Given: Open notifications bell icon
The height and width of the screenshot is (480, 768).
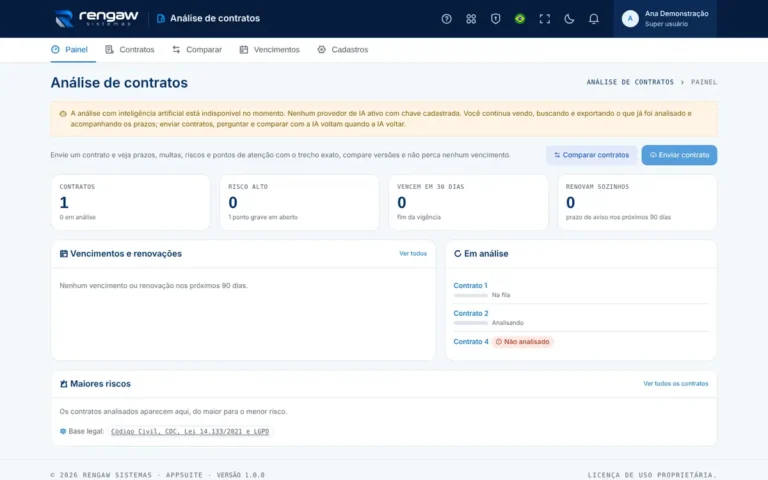Looking at the screenshot, I should coord(594,19).
